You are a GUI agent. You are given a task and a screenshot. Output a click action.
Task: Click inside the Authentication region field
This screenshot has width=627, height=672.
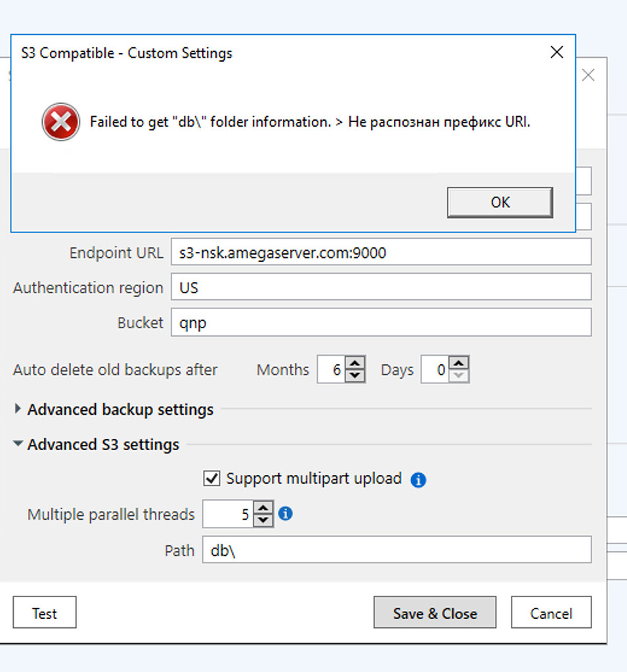click(381, 287)
